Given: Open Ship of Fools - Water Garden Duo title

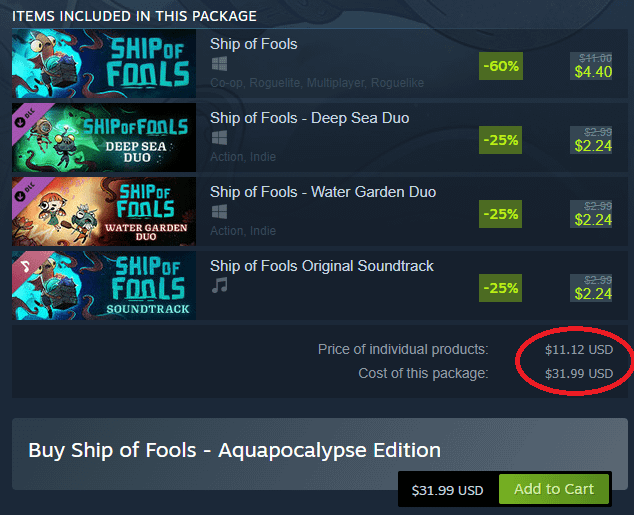Looking at the screenshot, I should pyautogui.click(x=322, y=192).
